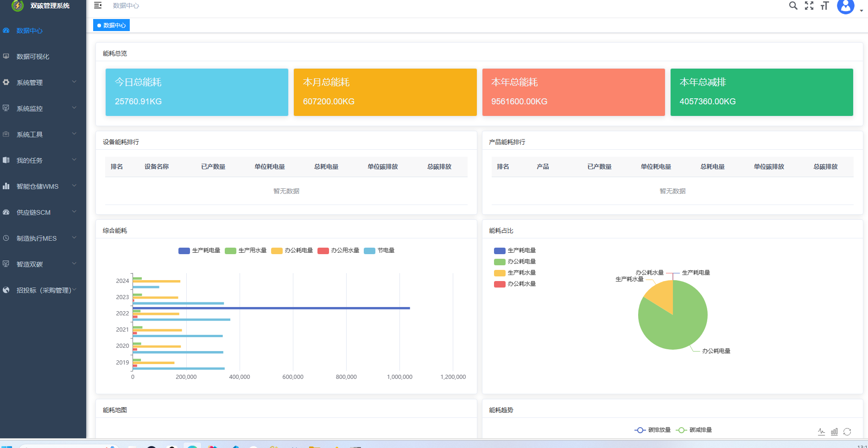This screenshot has width=868, height=448.
Task: Select the 智能仓储WMS sidebar label
Action: pos(38,186)
